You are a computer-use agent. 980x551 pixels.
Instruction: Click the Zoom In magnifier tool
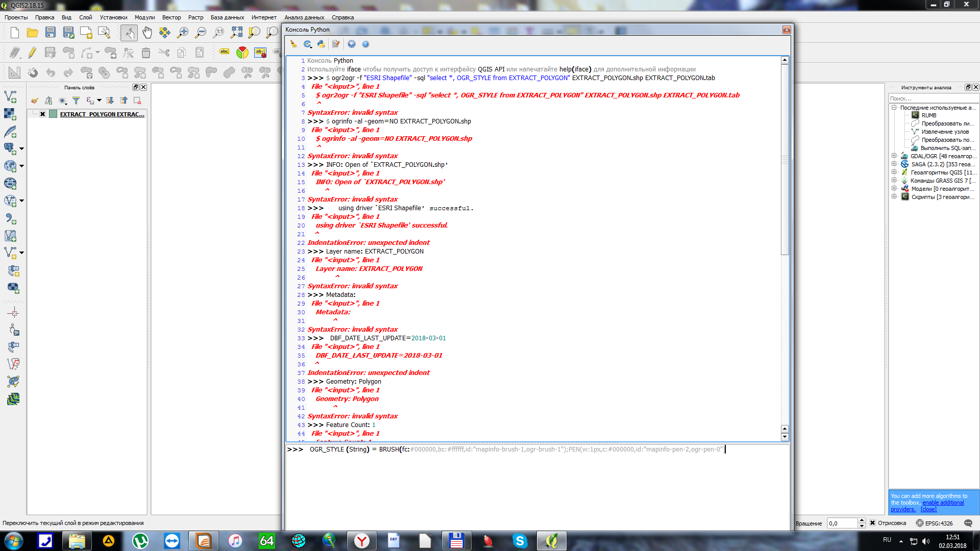point(183,33)
